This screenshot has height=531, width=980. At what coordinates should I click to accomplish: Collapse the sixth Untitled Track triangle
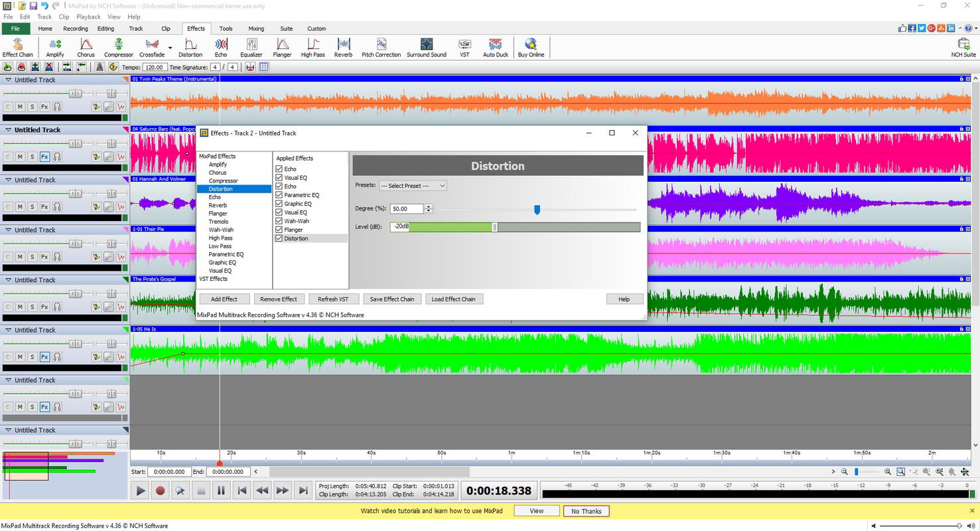(9, 330)
